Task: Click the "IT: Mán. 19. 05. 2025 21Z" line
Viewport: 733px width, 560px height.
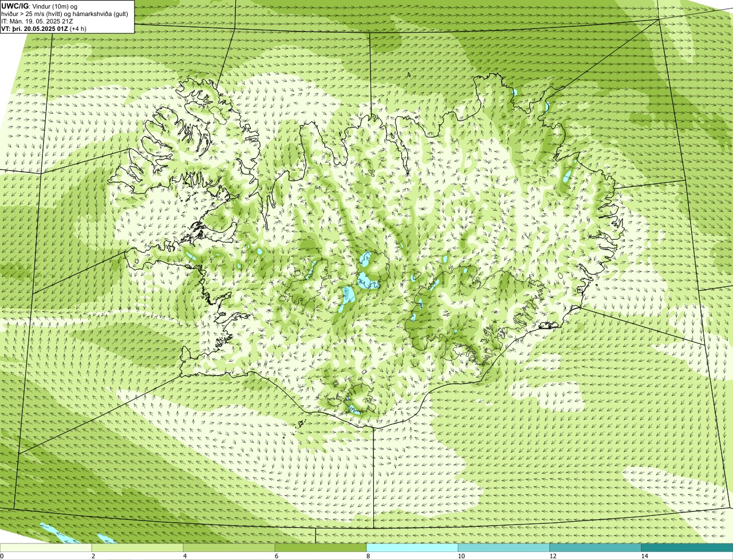Action: point(37,21)
